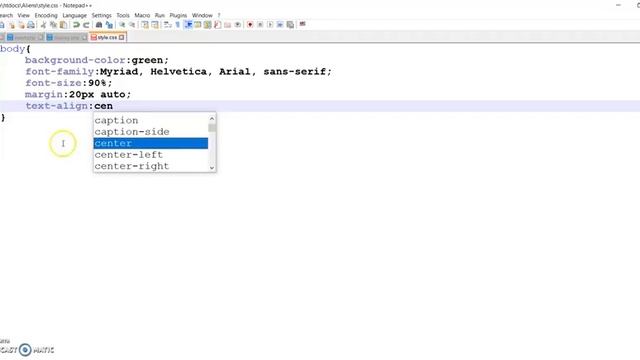This screenshot has width=640, height=360.
Task: Click the 'text-align' property text
Action: pos(56,106)
